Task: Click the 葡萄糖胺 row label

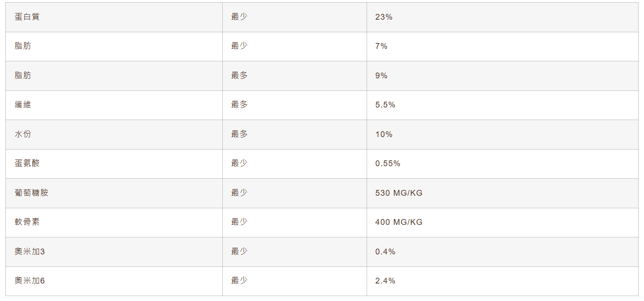Action: (x=31, y=193)
